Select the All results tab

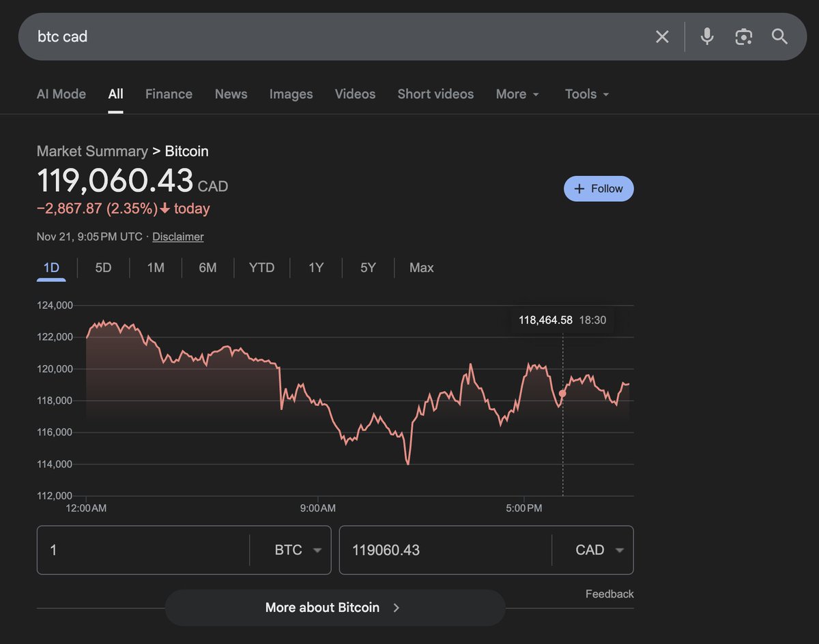(115, 94)
